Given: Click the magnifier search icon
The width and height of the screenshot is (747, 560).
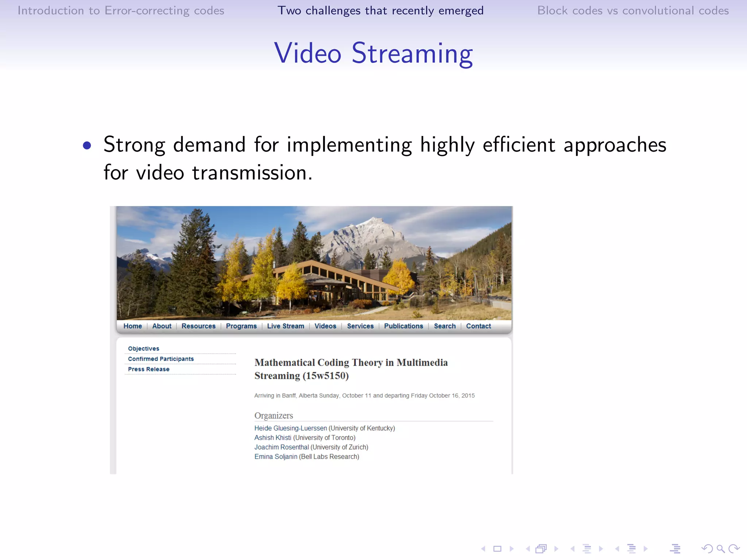Looking at the screenshot, I should click(x=721, y=549).
